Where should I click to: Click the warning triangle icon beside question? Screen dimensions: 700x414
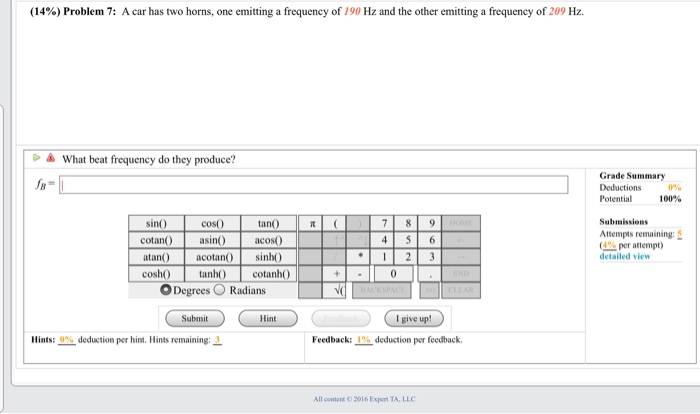click(x=51, y=158)
